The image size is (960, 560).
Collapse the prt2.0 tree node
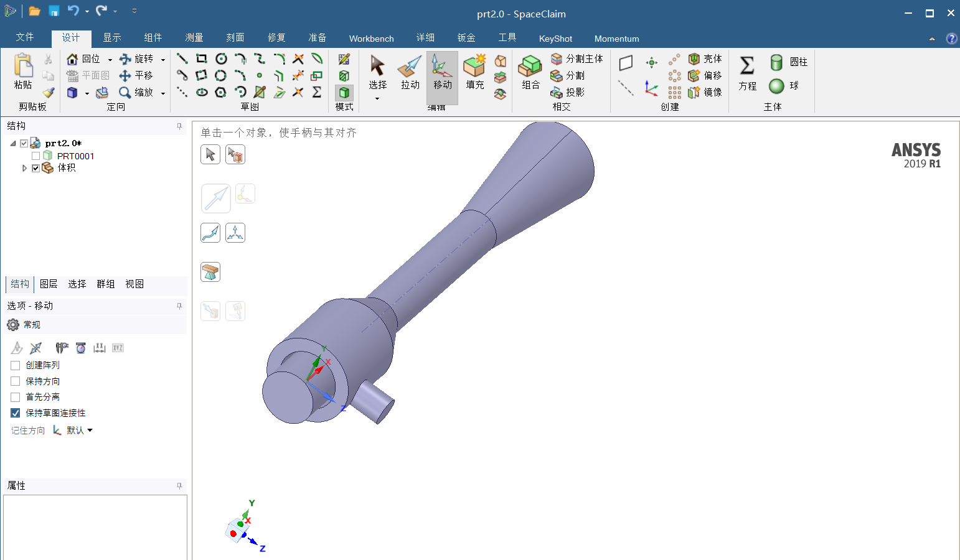point(13,143)
